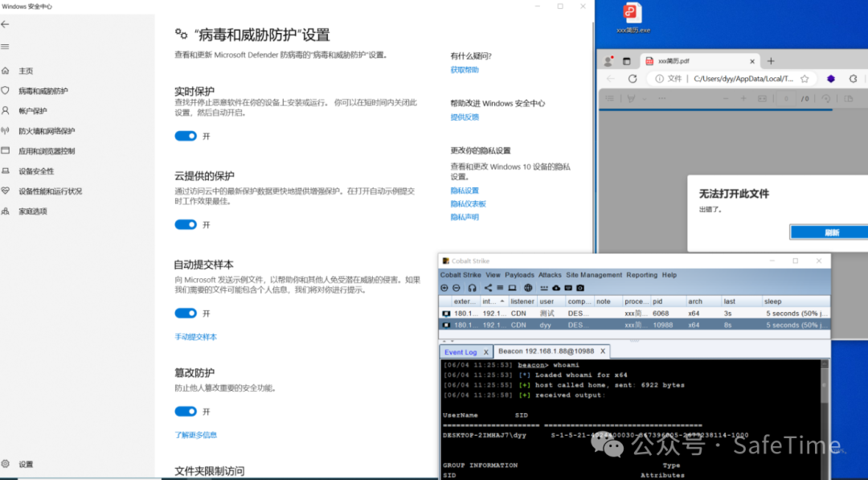Open Help menu in Cobalt Strike
This screenshot has height=480, width=868.
coord(669,275)
